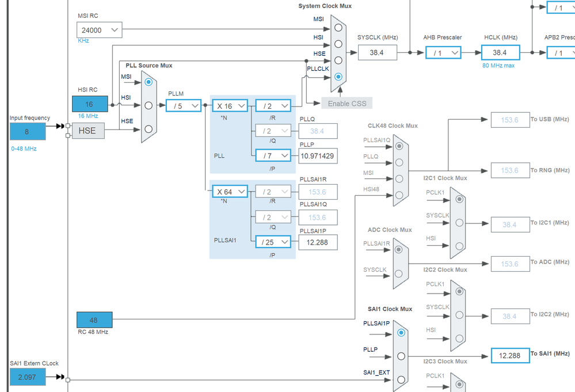
Task: Select PCLK1 in I2C1 Clock Mux
Action: (x=459, y=199)
